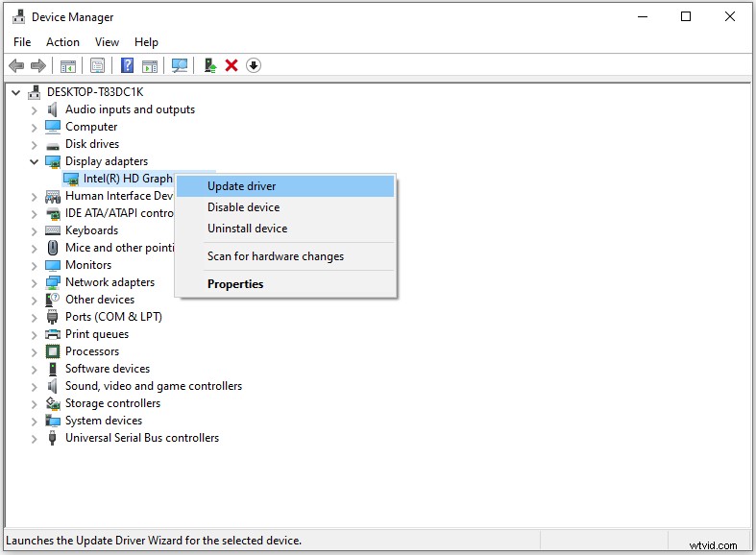Open the Action menu

62,42
